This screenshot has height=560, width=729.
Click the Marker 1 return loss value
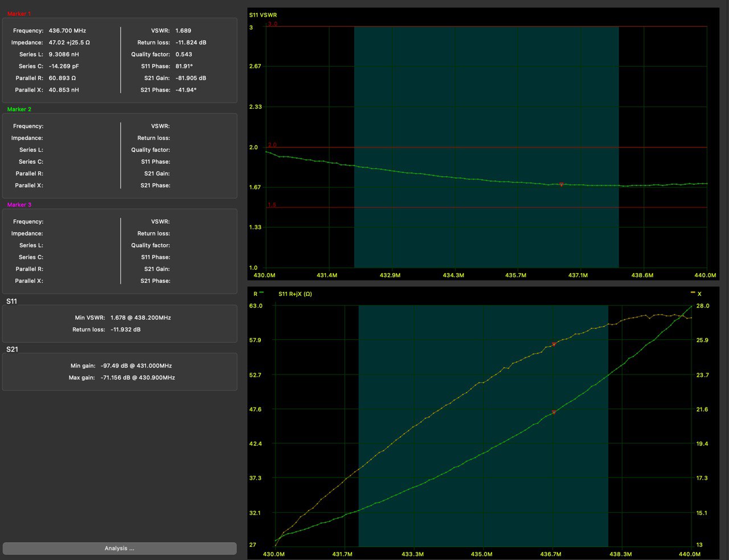(x=191, y=43)
